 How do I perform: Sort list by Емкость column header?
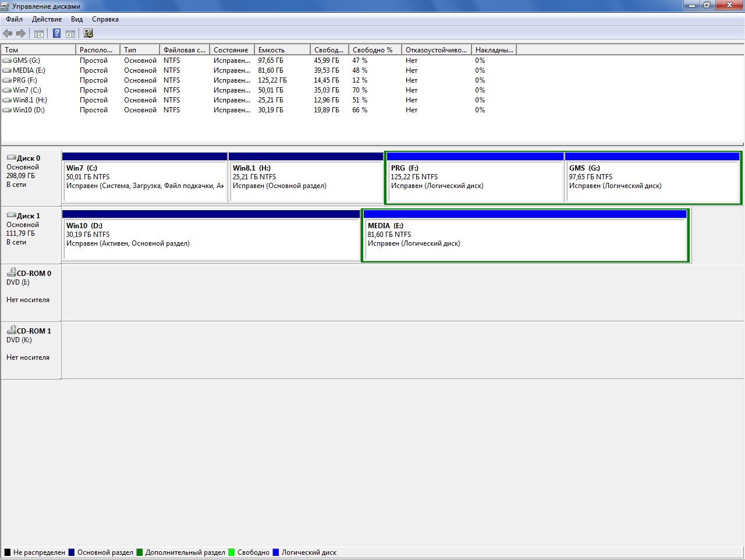(282, 50)
